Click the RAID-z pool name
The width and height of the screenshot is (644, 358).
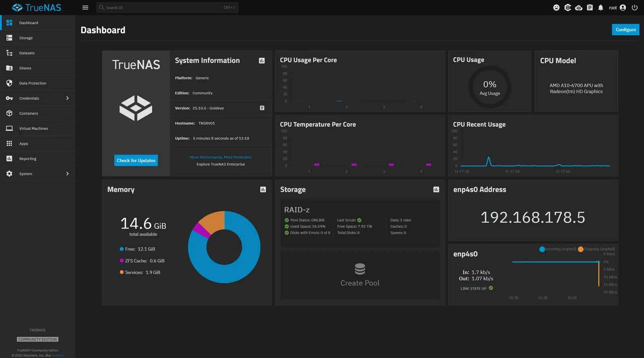297,210
